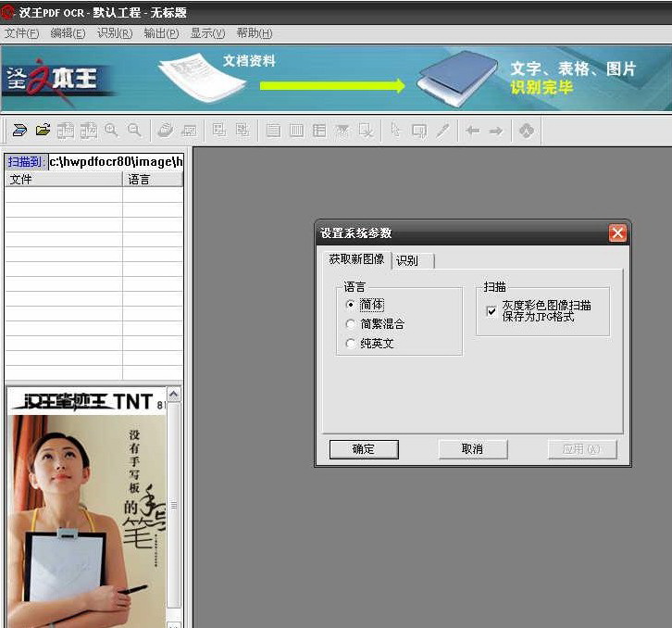Click the grayed-out left arrow previous icon

click(473, 131)
